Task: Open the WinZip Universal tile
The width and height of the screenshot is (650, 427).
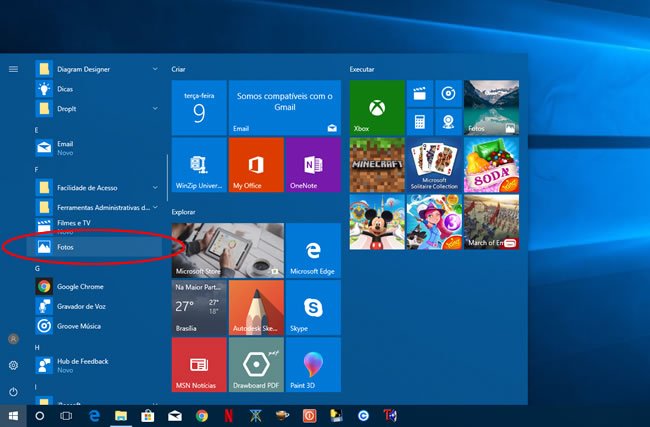Action: pos(199,165)
